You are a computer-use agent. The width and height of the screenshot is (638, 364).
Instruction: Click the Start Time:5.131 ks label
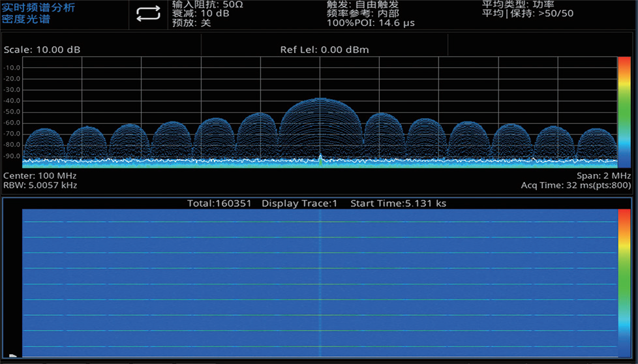pos(399,204)
